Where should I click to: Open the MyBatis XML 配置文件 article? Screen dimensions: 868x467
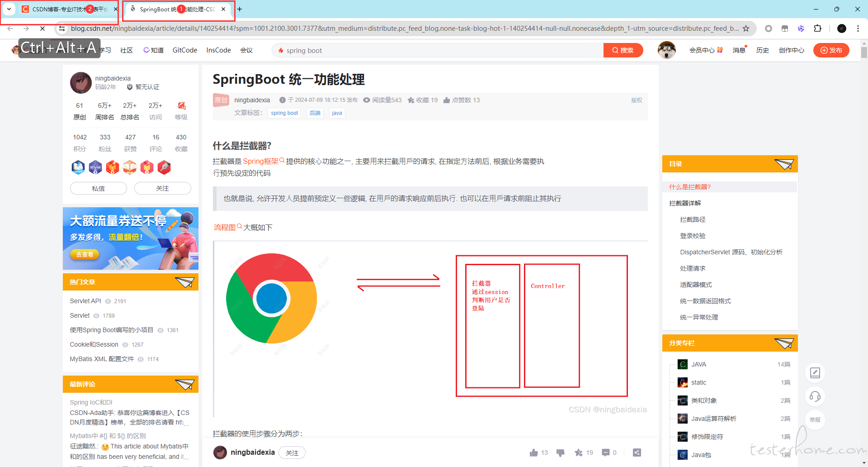pos(102,359)
